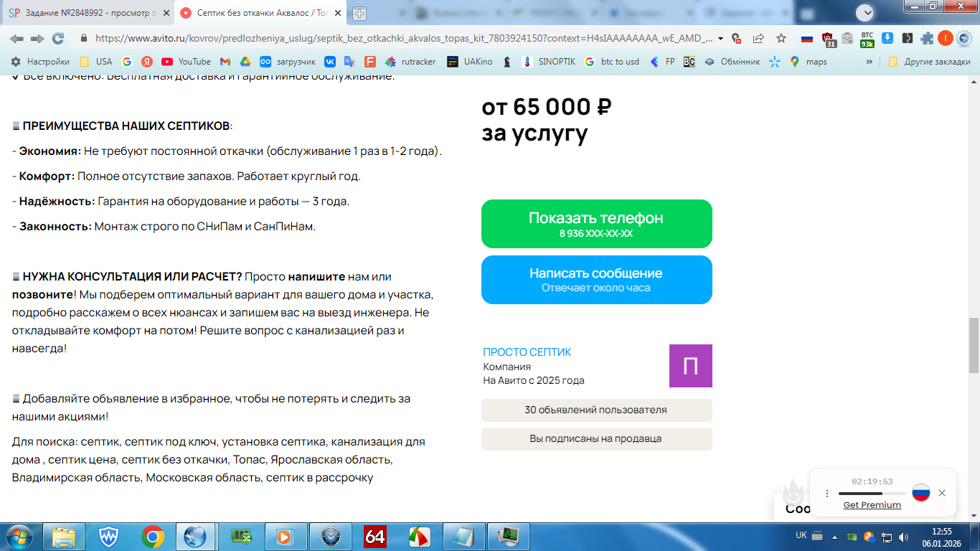
Task: Click the Russian flag in timer widget
Action: pos(921,493)
